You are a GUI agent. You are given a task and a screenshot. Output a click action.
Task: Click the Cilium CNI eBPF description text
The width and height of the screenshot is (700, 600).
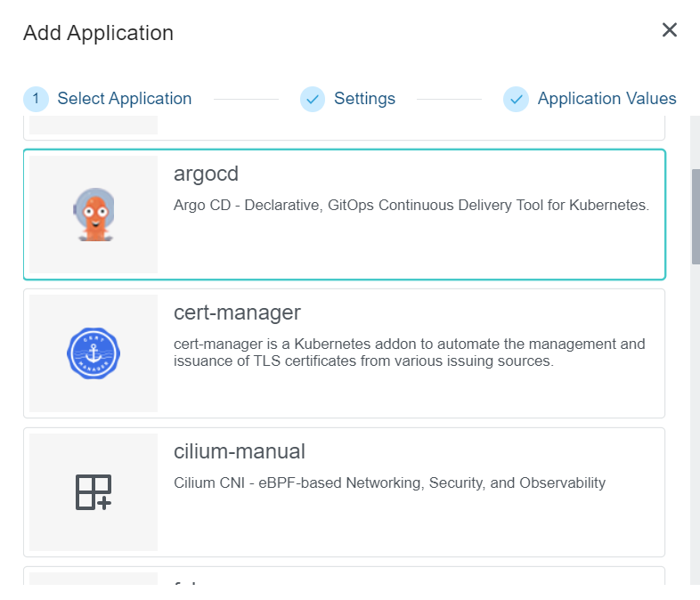[389, 483]
